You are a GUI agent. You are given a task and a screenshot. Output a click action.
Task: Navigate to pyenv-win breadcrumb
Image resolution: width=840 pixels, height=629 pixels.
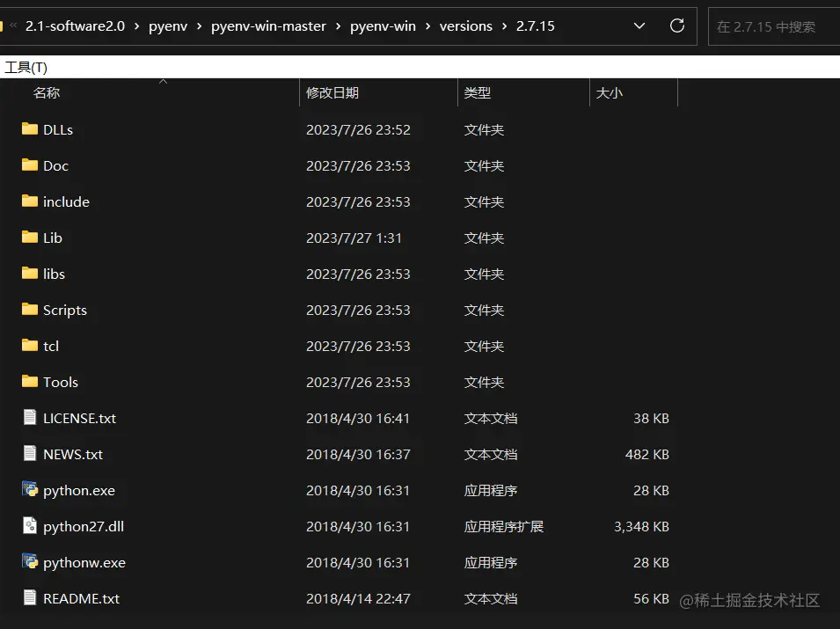(x=383, y=26)
